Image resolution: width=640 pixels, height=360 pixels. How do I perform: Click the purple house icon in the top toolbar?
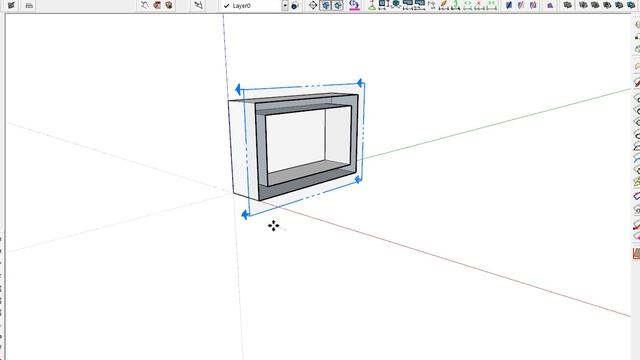click(x=550, y=5)
